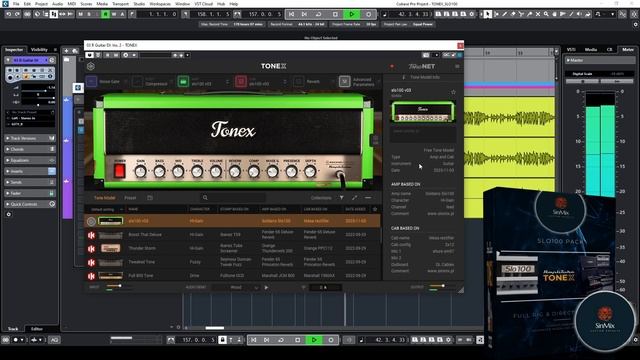Open the Transport menu
This screenshot has height=360, width=640.
click(x=120, y=4)
